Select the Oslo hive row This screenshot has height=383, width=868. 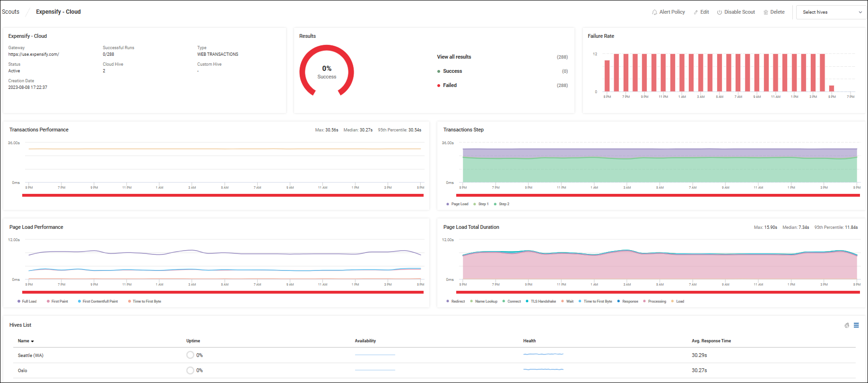(x=434, y=370)
